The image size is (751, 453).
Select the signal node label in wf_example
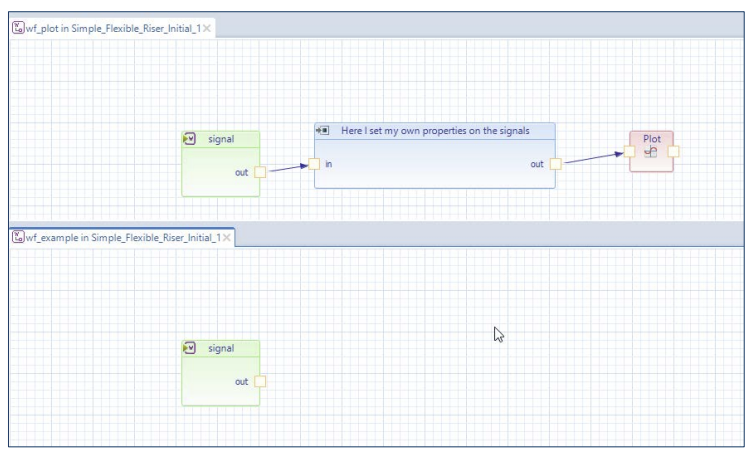[x=221, y=348]
